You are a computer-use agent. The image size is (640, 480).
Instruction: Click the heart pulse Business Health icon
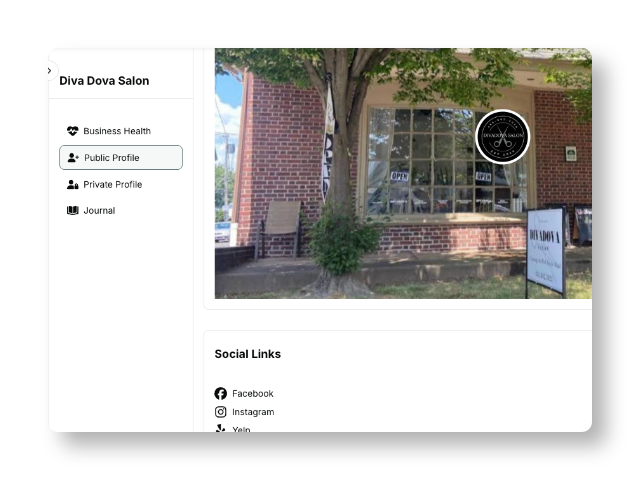[73, 131]
